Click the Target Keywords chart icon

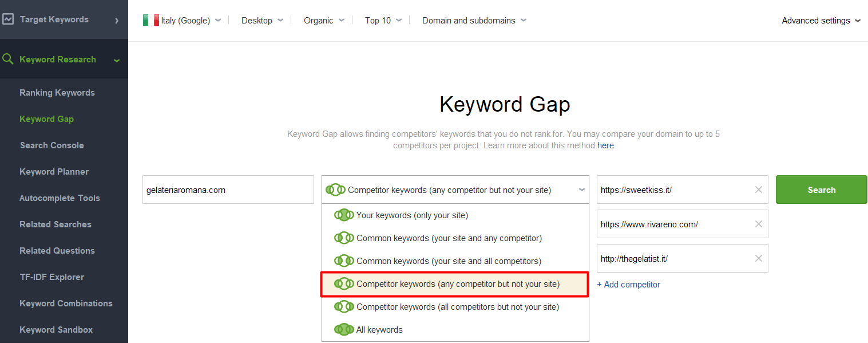8,19
